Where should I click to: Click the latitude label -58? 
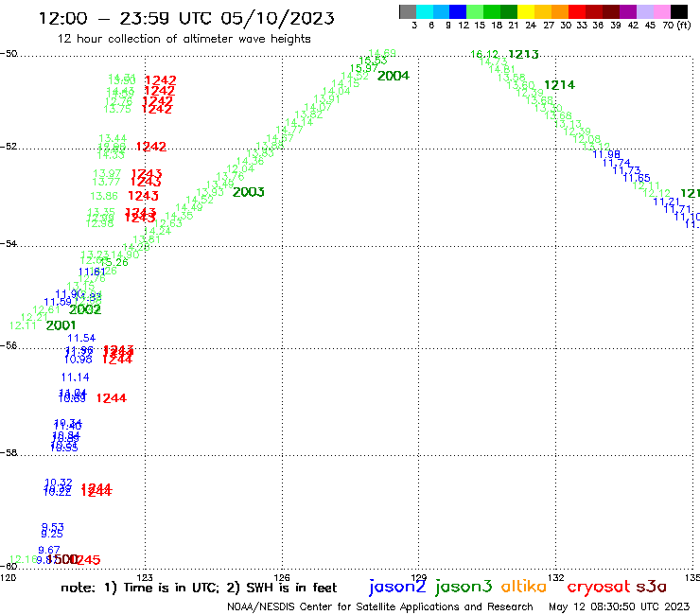[9, 453]
